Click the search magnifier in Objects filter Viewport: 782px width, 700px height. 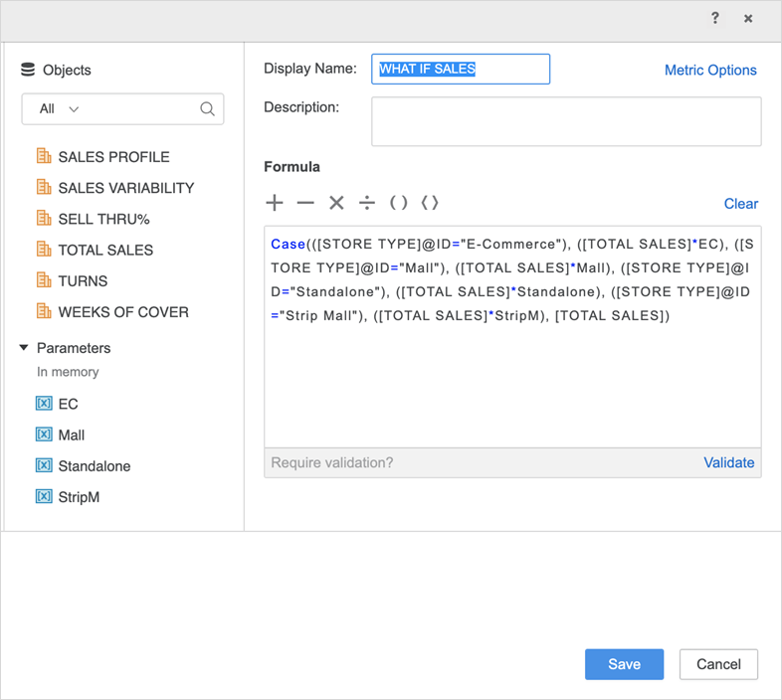tap(207, 109)
